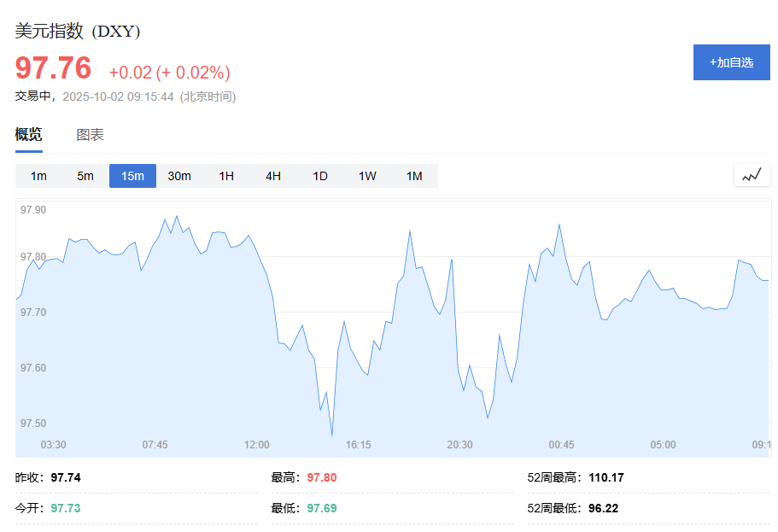
Task: Switch to the 1m timeframe
Action: (38, 175)
